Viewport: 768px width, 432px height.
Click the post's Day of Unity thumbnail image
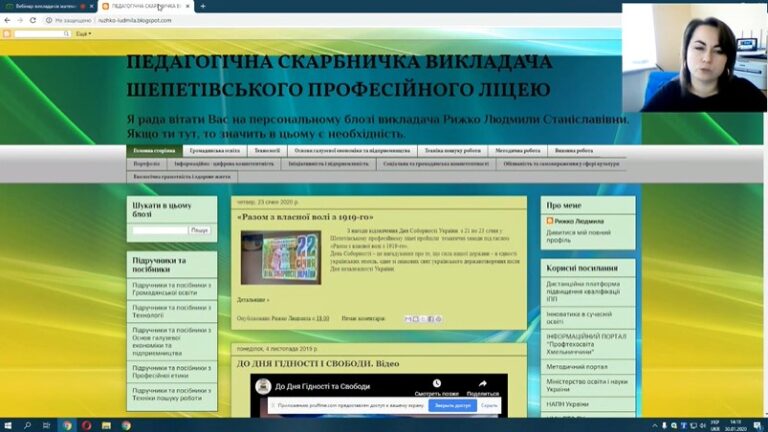(280, 257)
